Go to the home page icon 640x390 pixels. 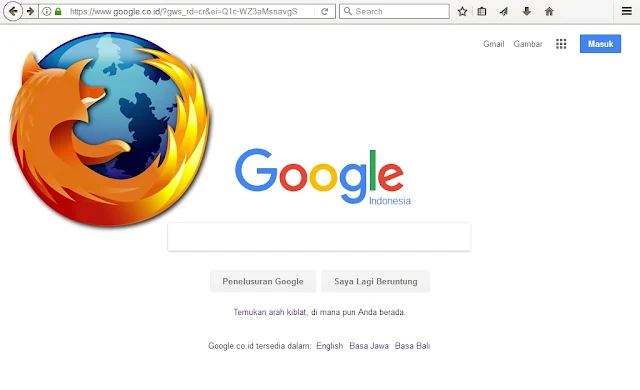point(549,11)
